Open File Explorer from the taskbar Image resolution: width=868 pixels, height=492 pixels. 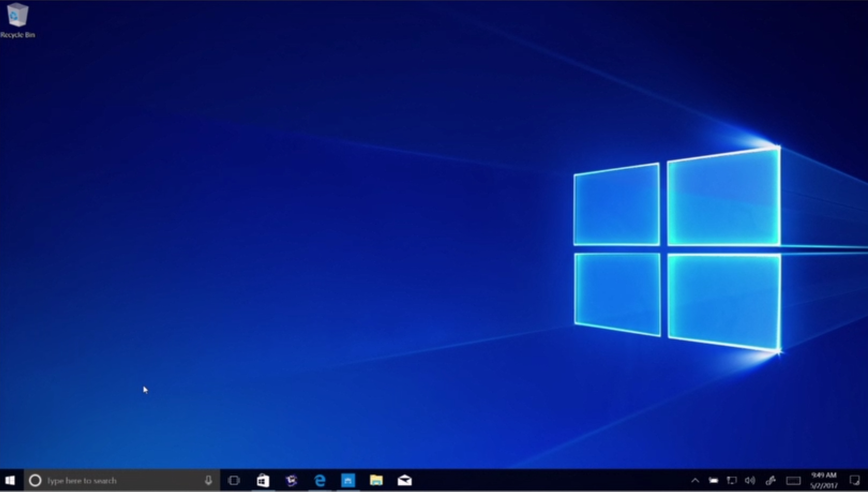pyautogui.click(x=376, y=481)
